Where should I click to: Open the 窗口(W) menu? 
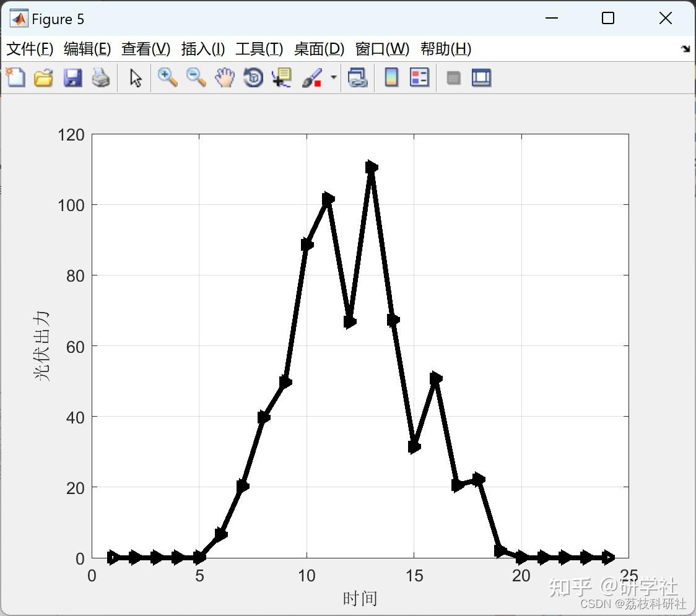pos(382,49)
